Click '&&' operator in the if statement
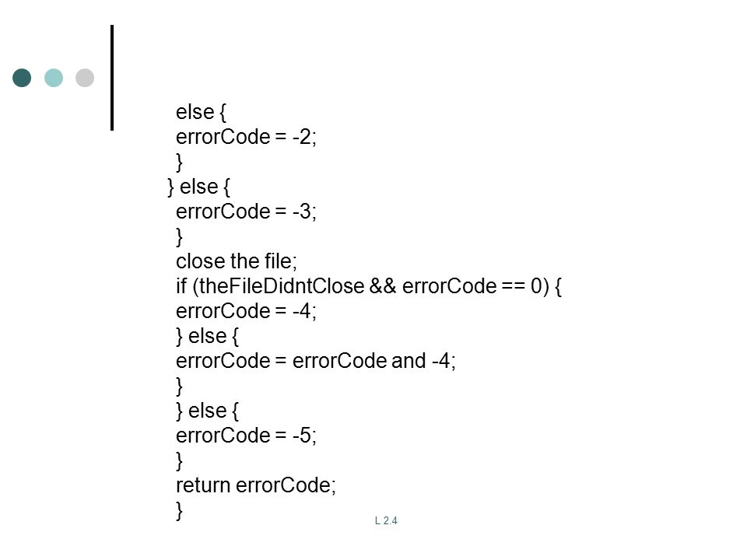The height and width of the screenshot is (560, 747). click(383, 286)
